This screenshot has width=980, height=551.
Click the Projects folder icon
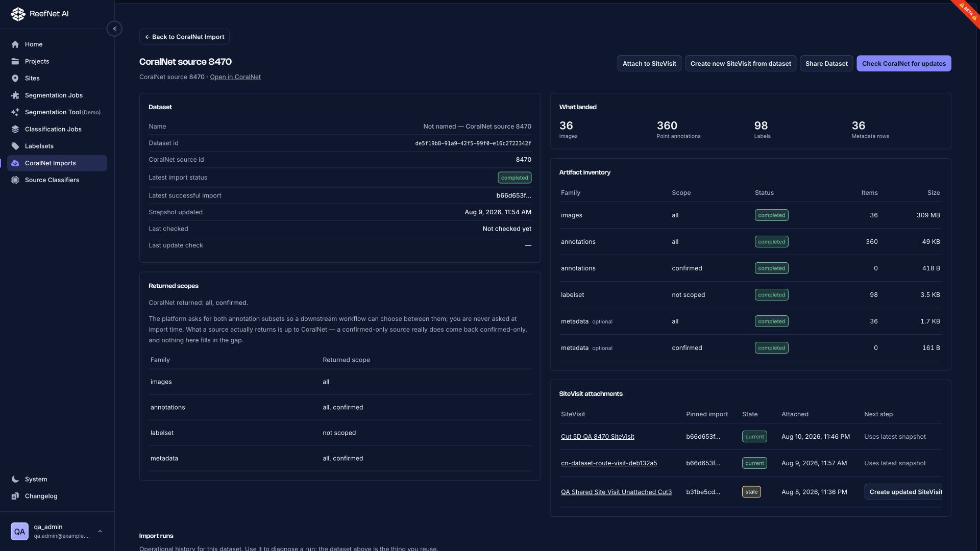point(15,61)
